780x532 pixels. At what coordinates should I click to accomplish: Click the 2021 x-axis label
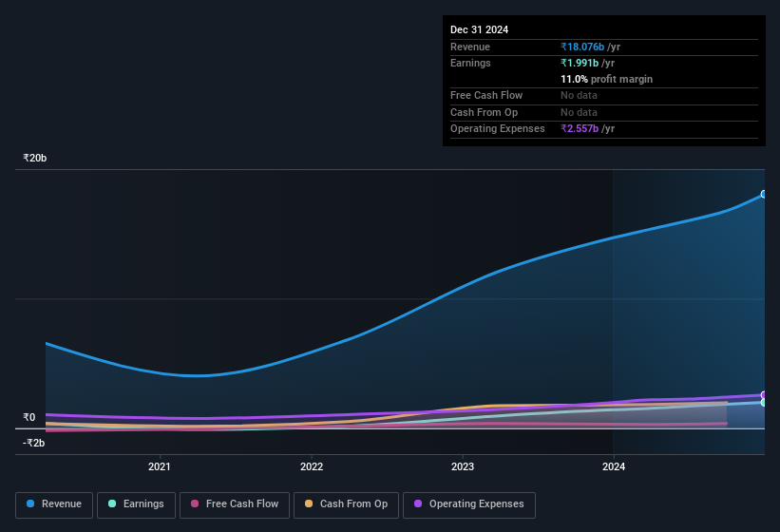coord(160,466)
